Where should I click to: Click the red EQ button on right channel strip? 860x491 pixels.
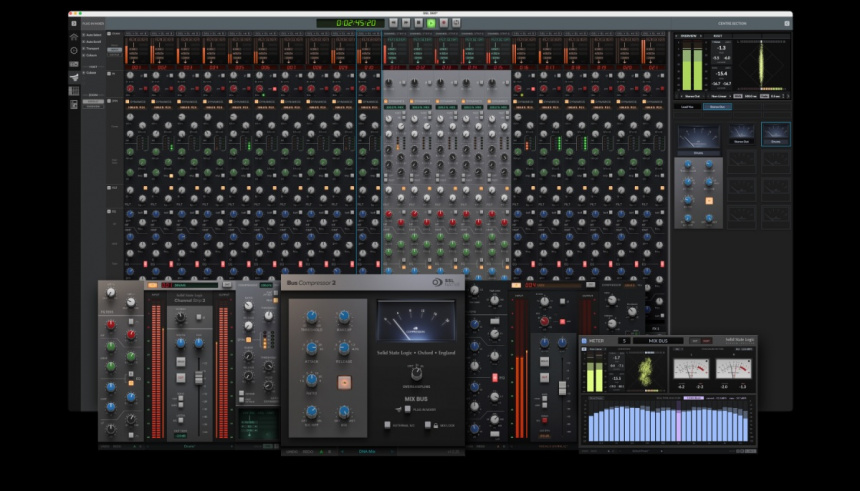coord(495,377)
